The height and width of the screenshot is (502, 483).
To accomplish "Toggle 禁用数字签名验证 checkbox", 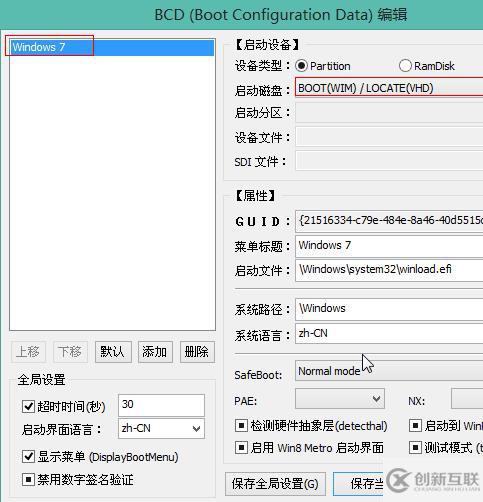I will click(28, 480).
